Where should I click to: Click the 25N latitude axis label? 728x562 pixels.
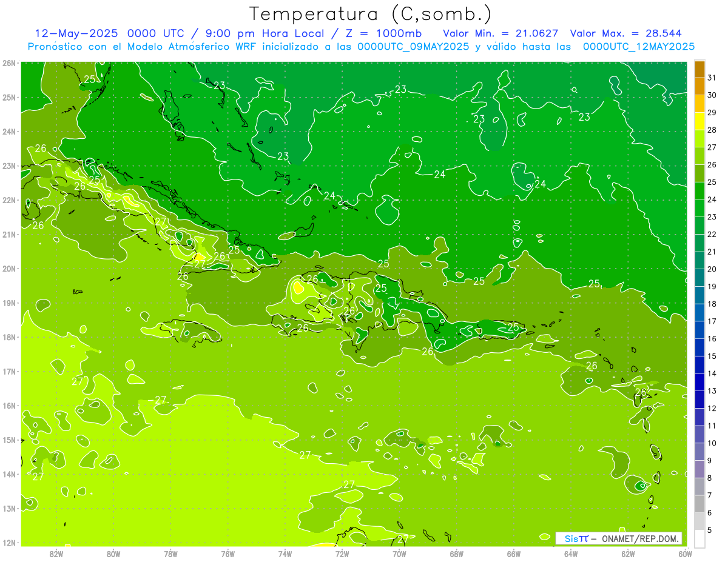pyautogui.click(x=8, y=97)
